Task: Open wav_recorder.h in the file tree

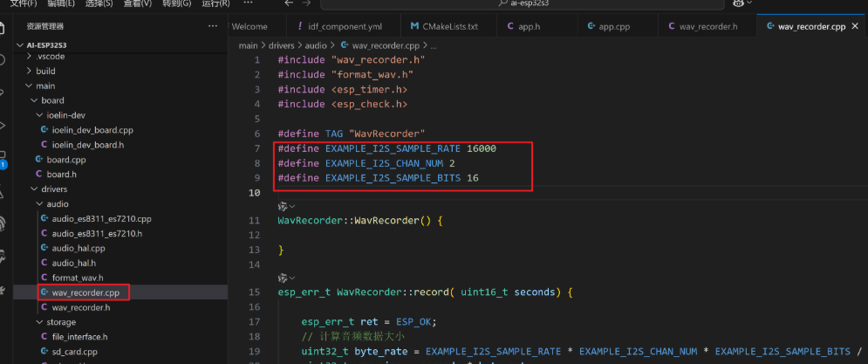Action: click(x=81, y=307)
